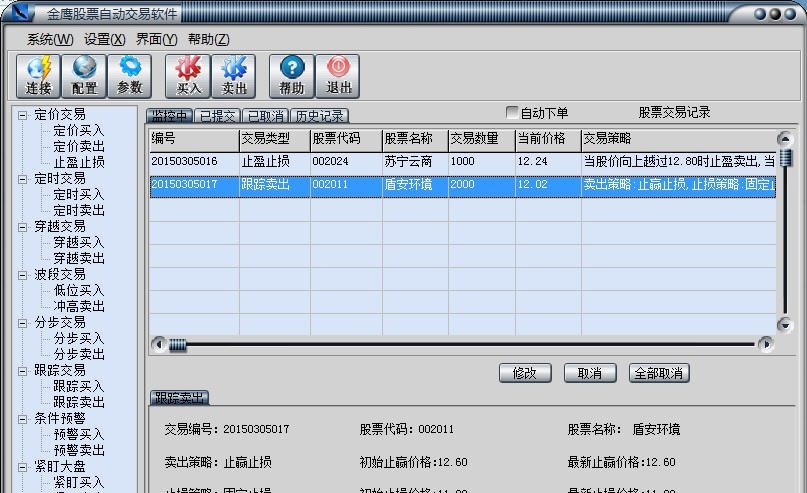
Task: Click the 卖出 (Sell) toolbar icon
Action: pyautogui.click(x=234, y=75)
